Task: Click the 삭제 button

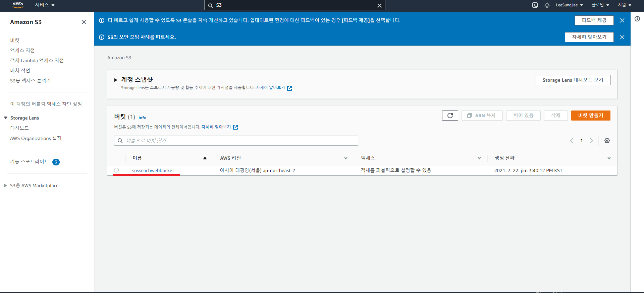Action: click(x=556, y=116)
